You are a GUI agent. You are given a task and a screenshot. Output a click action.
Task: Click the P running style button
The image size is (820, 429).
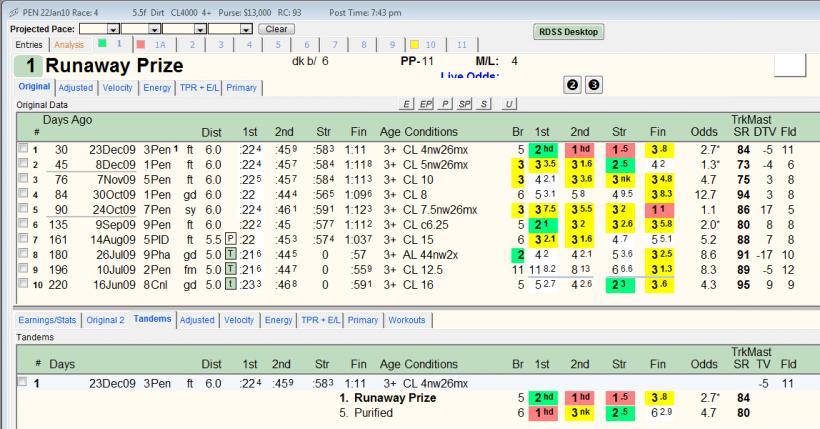445,104
